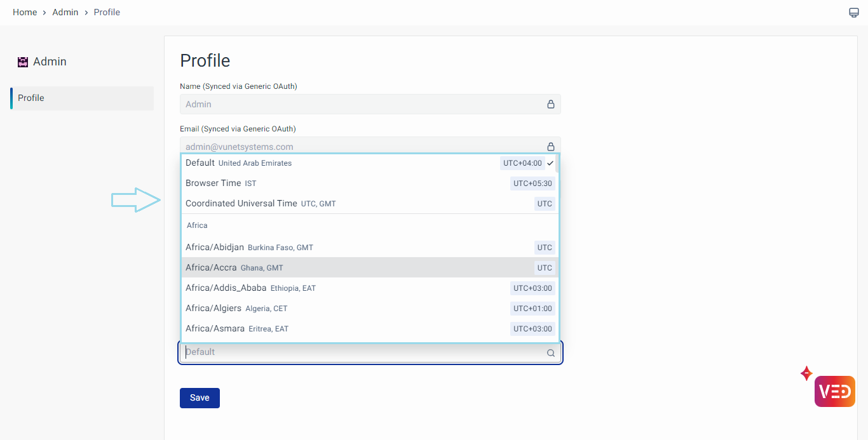
Task: Click the lock icon in Email field
Action: [x=551, y=146]
